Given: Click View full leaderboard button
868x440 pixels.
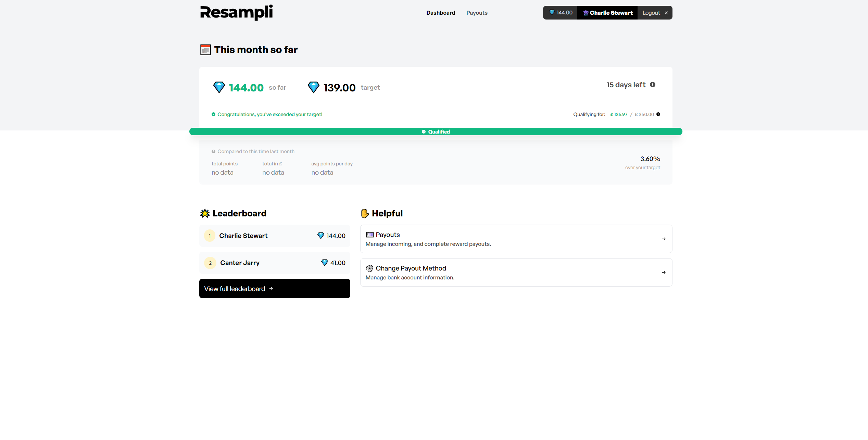Looking at the screenshot, I should 275,288.
